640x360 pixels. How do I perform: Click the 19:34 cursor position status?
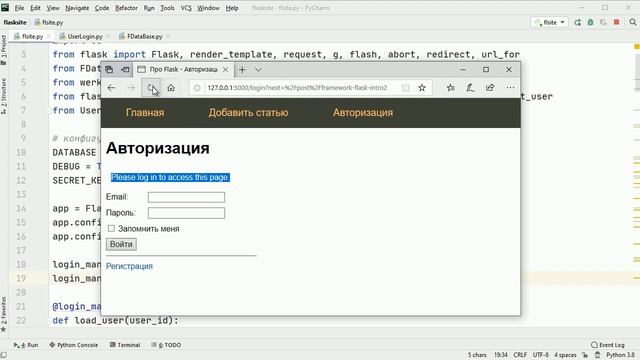point(501,355)
